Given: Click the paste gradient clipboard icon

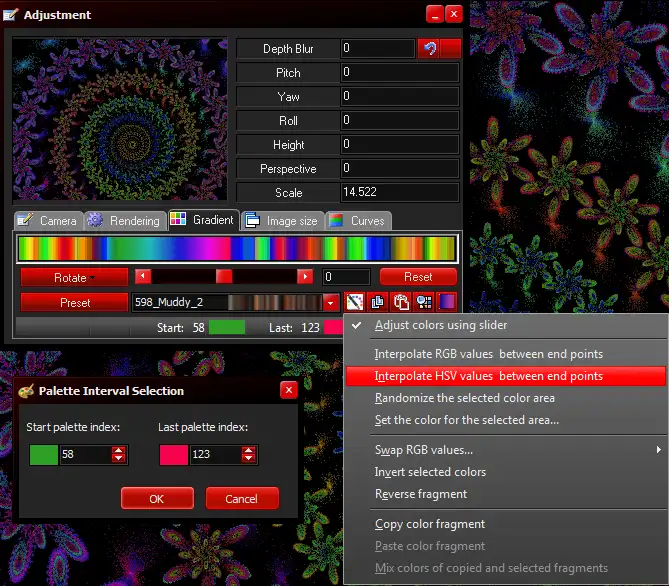Looking at the screenshot, I should click(401, 302).
